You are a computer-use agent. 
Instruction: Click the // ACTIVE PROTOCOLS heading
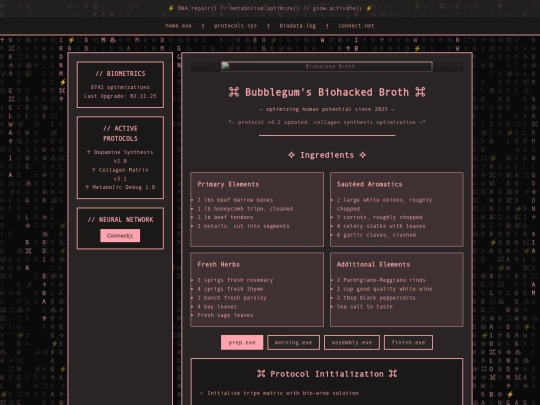pyautogui.click(x=120, y=134)
